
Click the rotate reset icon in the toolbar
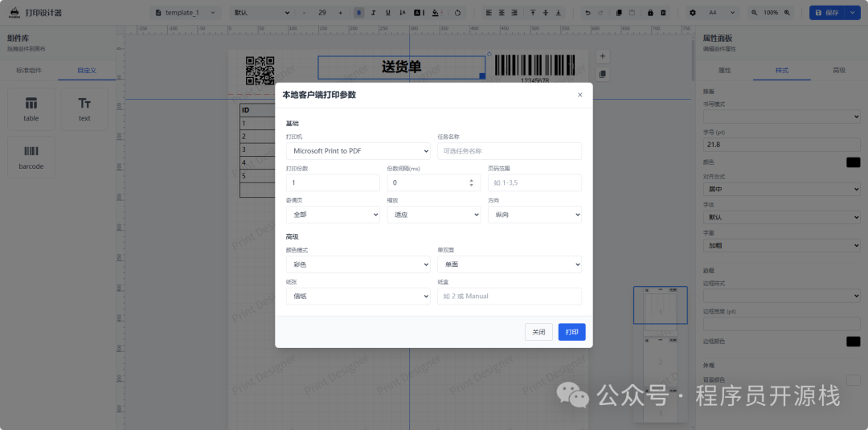coord(457,12)
